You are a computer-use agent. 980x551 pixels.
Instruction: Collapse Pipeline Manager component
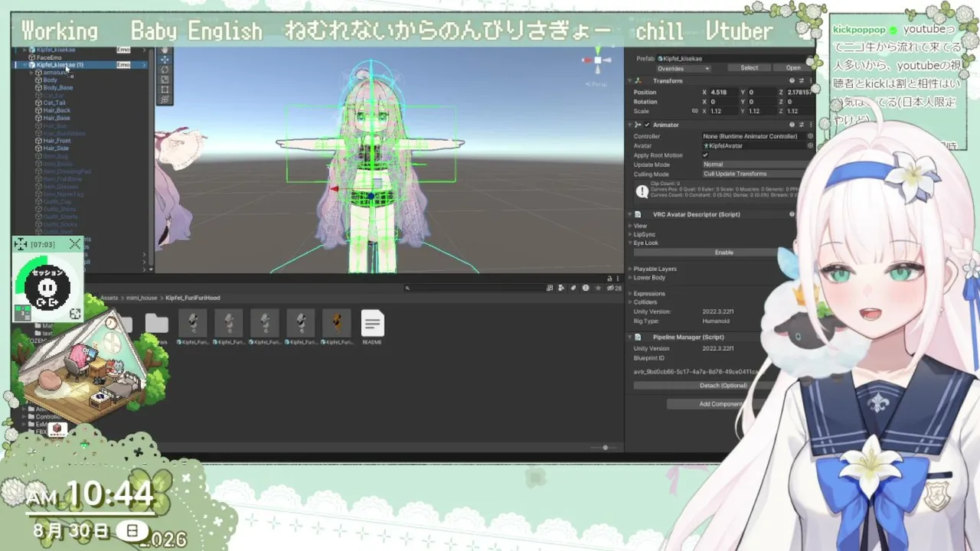[629, 337]
